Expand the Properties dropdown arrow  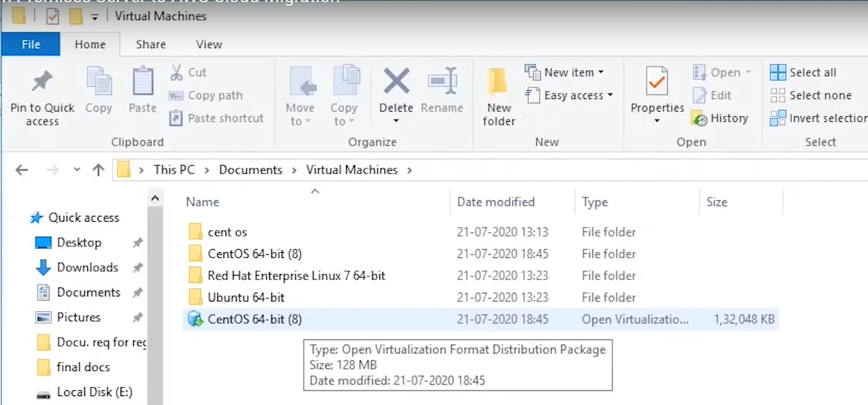pyautogui.click(x=657, y=120)
